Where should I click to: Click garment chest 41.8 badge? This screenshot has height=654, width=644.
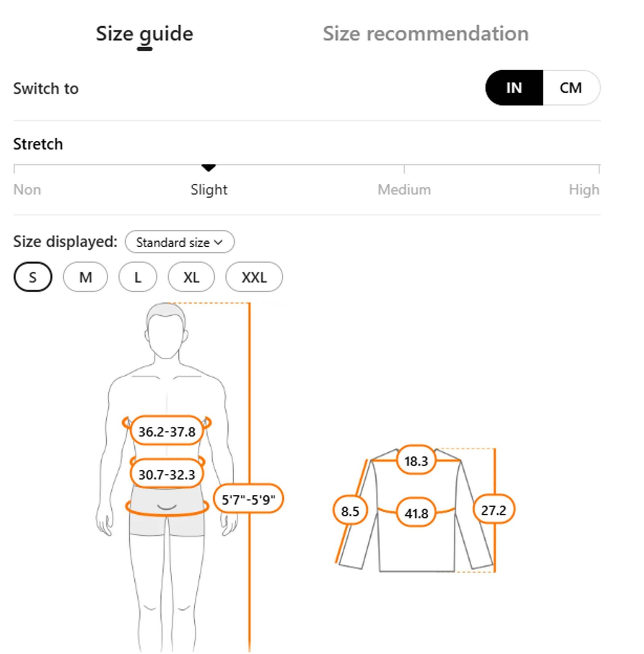point(416,513)
